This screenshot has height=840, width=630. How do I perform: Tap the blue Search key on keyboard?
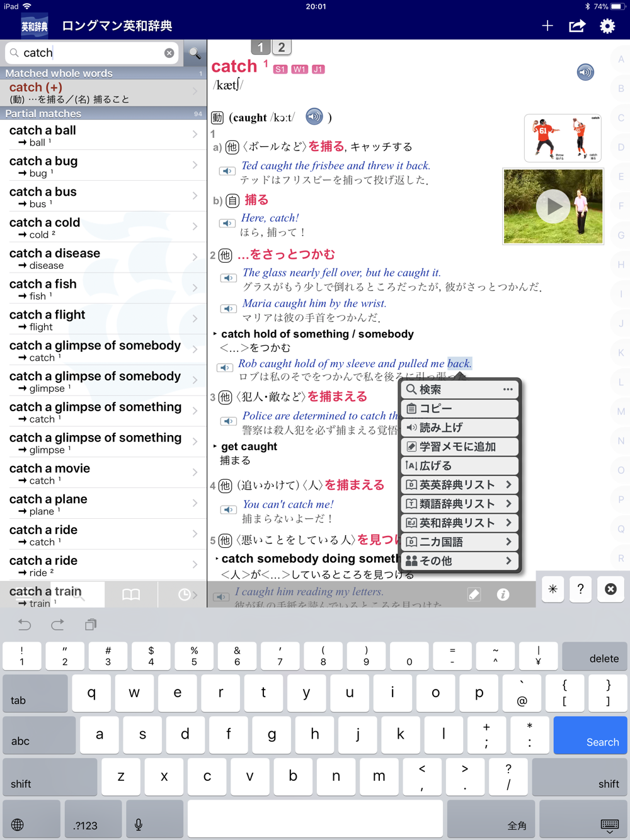590,734
